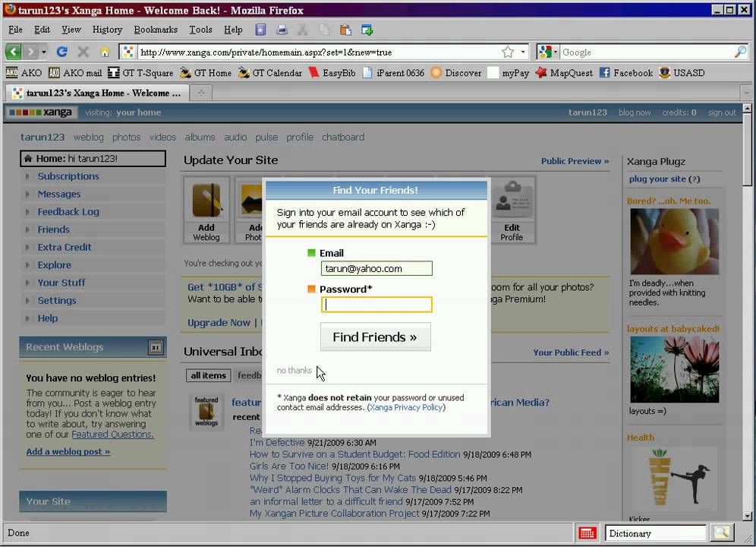
Task: Open the History menu
Action: coord(107,30)
